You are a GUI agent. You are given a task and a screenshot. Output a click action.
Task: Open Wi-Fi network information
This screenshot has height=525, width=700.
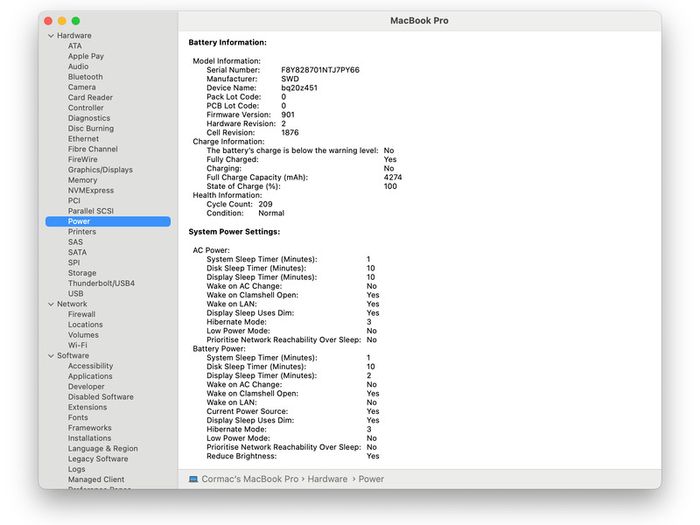point(77,345)
